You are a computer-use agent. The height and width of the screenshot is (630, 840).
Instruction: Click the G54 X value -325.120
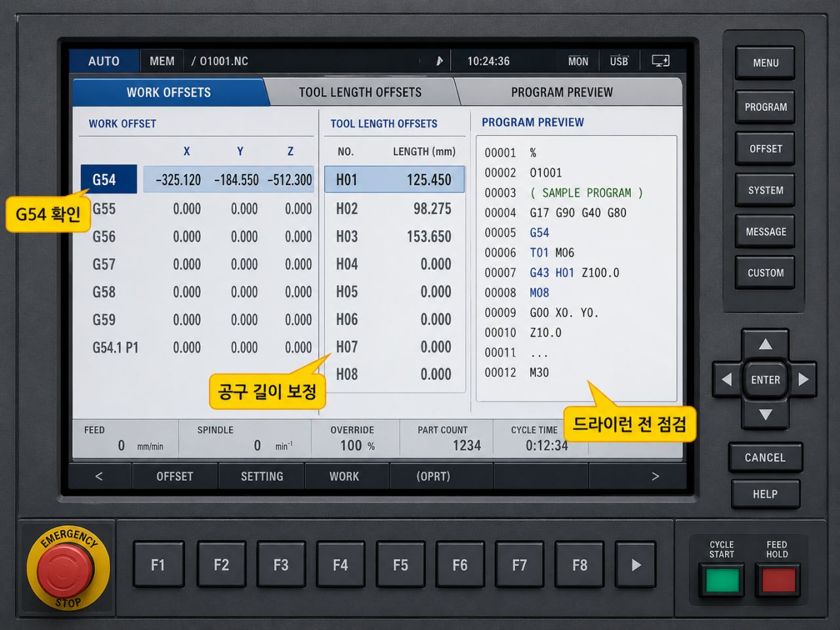tap(178, 180)
